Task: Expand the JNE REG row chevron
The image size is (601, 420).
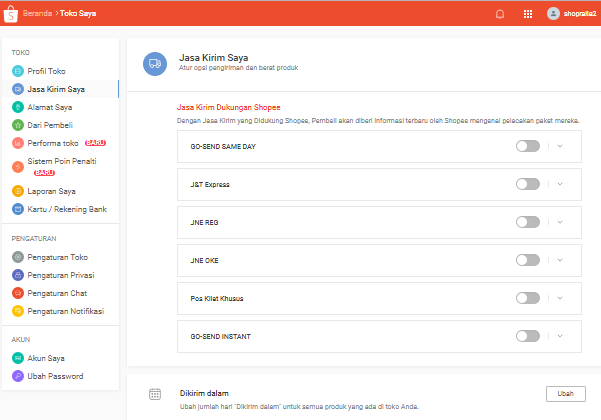Action: (x=560, y=222)
